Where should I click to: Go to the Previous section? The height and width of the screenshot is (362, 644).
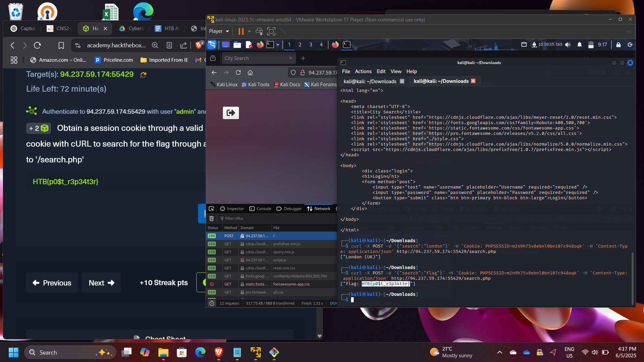point(52,283)
